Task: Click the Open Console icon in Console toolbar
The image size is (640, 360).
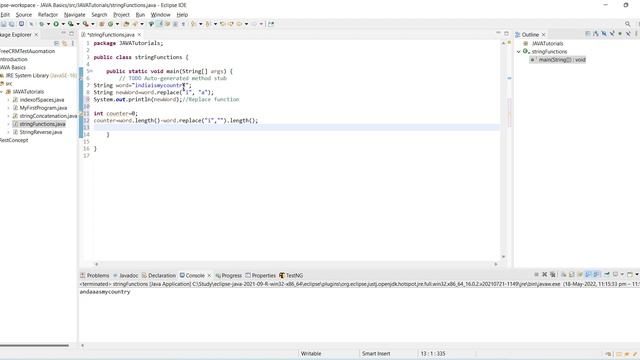Action: coord(630,274)
